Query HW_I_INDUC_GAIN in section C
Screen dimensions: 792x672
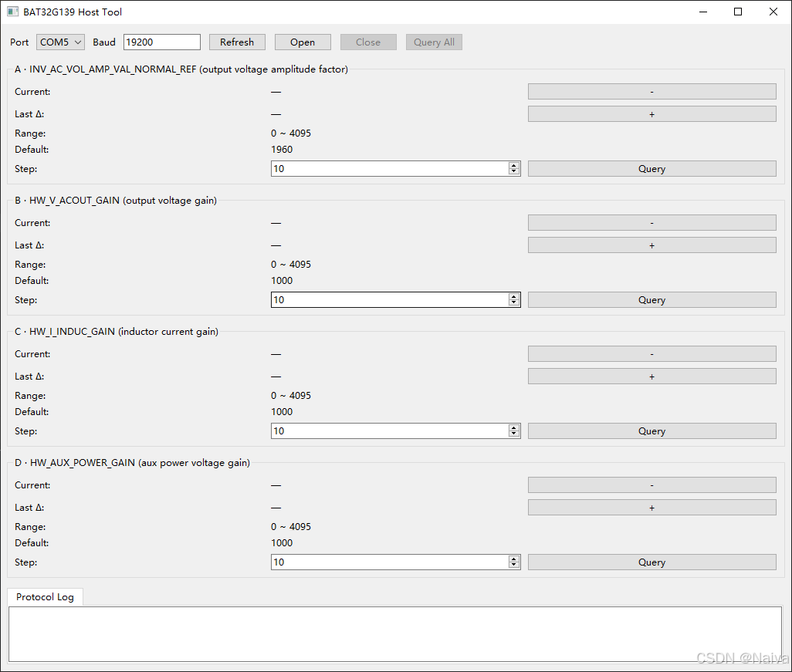click(652, 431)
